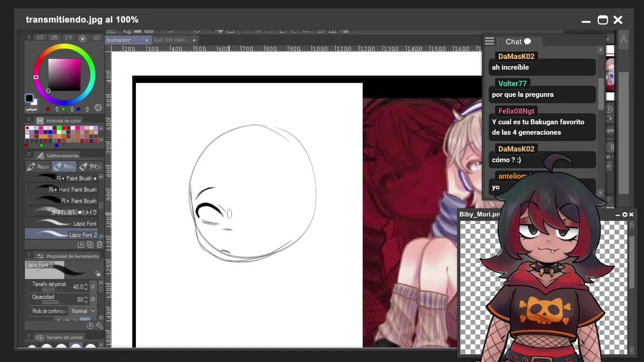Click the chat message 'por que la pregunra'
The image size is (644, 362).
click(x=523, y=95)
